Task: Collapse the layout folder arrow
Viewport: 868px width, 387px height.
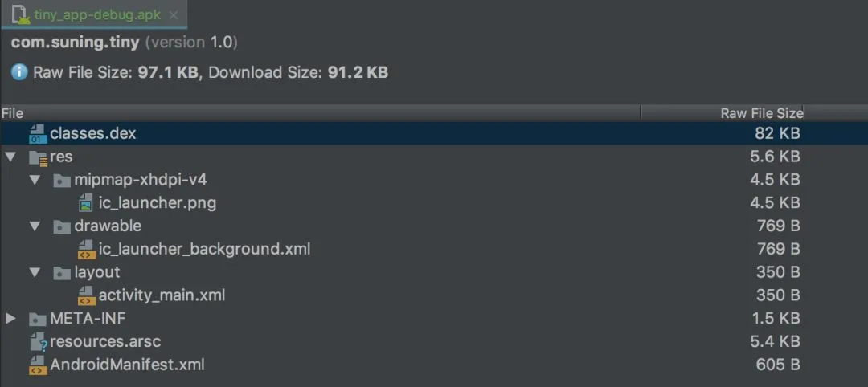Action: [35, 273]
